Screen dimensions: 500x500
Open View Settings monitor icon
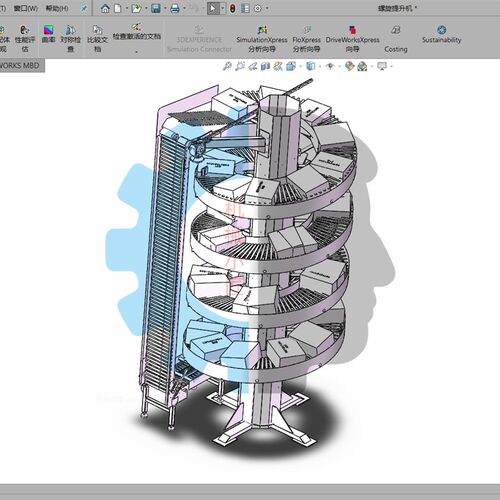coord(382,66)
